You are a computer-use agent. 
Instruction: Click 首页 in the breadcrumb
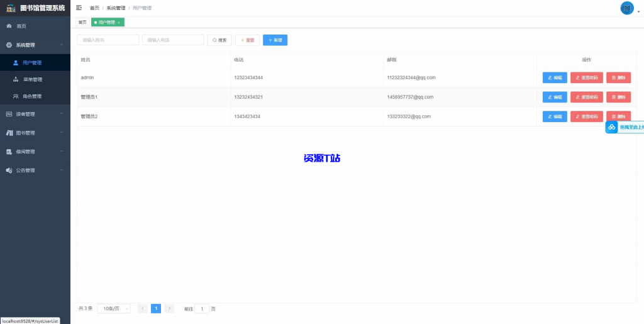(94, 8)
